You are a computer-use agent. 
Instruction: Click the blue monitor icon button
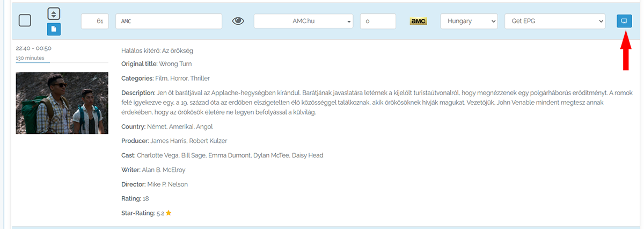pyautogui.click(x=624, y=21)
